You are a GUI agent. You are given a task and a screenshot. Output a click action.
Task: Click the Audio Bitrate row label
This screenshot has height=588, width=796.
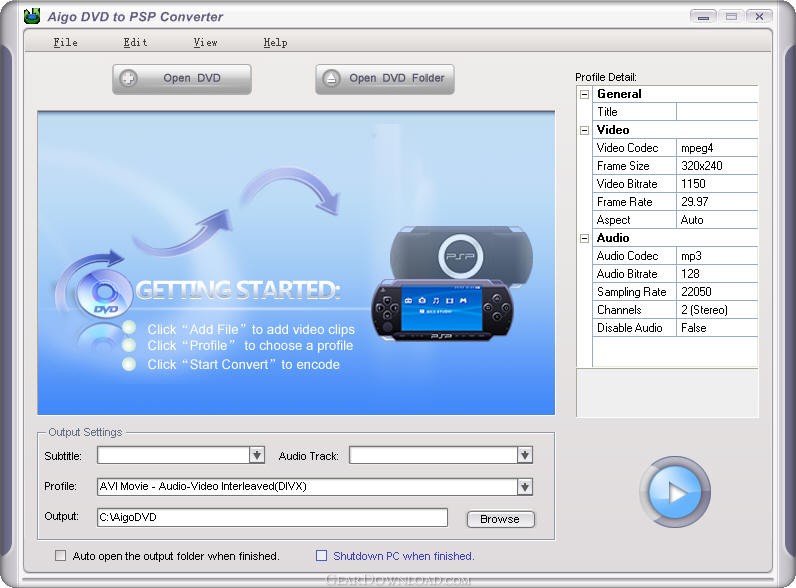(x=634, y=274)
